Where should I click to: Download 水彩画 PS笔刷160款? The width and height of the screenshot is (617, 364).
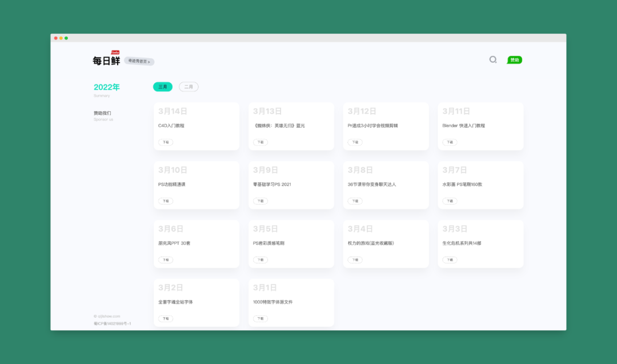click(450, 201)
